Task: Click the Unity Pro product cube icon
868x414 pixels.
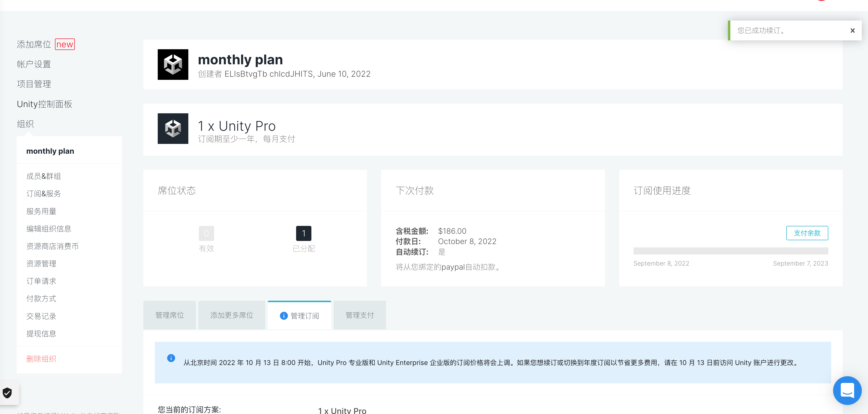Action: [173, 128]
